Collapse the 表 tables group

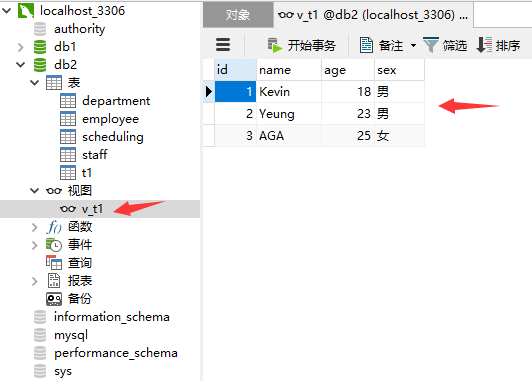tap(35, 83)
